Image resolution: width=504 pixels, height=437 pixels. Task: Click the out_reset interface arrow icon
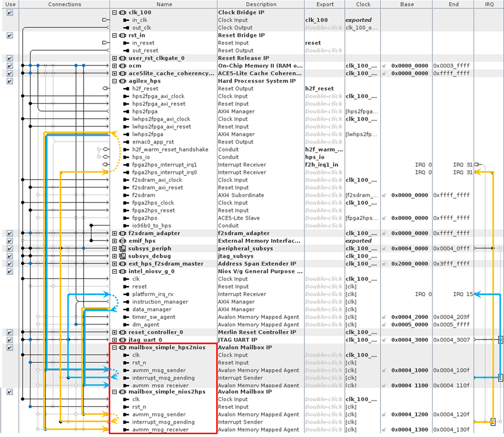pyautogui.click(x=126, y=51)
